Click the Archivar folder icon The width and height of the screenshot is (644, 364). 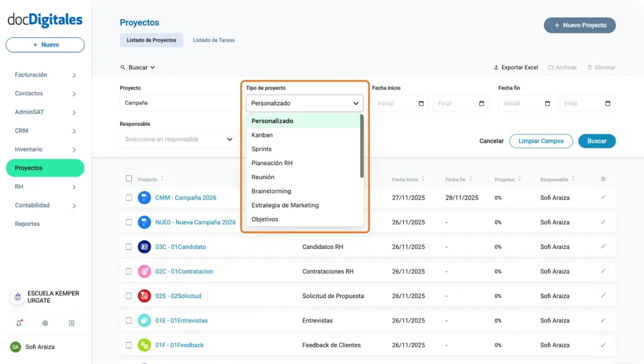pyautogui.click(x=548, y=67)
